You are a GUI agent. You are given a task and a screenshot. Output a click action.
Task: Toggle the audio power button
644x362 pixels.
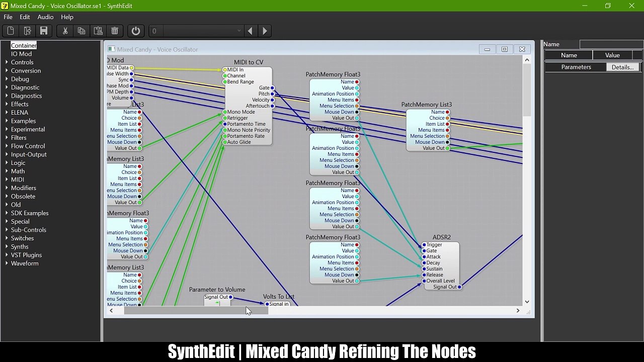136,31
